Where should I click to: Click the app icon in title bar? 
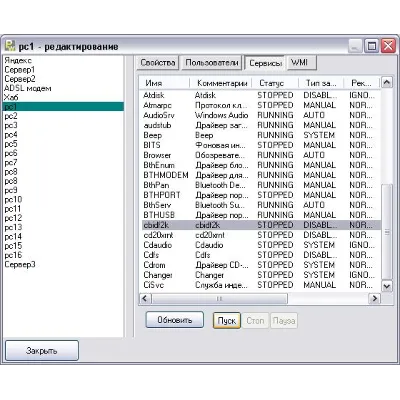pyautogui.click(x=10, y=46)
